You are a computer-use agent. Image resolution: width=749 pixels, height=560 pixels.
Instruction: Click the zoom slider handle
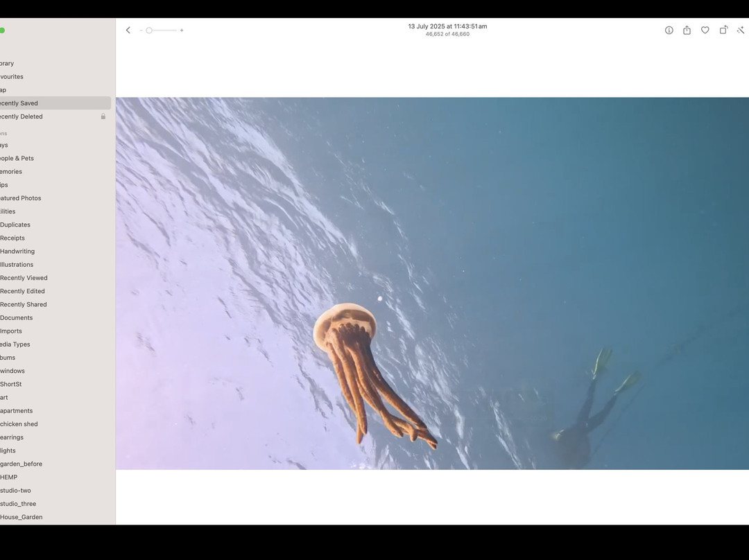click(x=149, y=30)
